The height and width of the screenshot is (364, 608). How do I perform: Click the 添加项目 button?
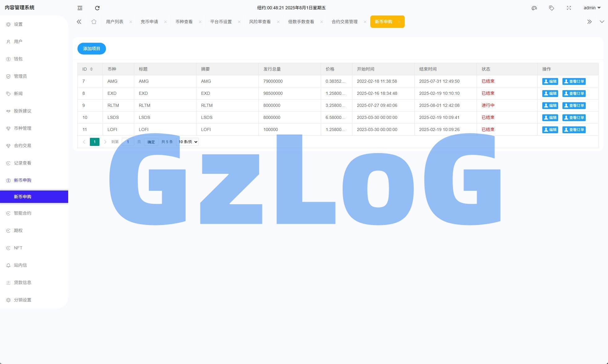[x=91, y=49]
